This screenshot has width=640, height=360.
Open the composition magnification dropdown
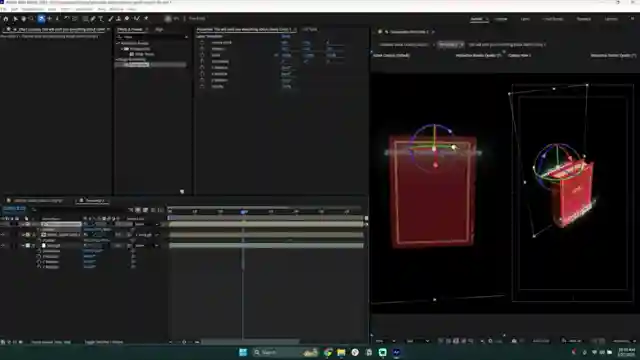(x=385, y=341)
